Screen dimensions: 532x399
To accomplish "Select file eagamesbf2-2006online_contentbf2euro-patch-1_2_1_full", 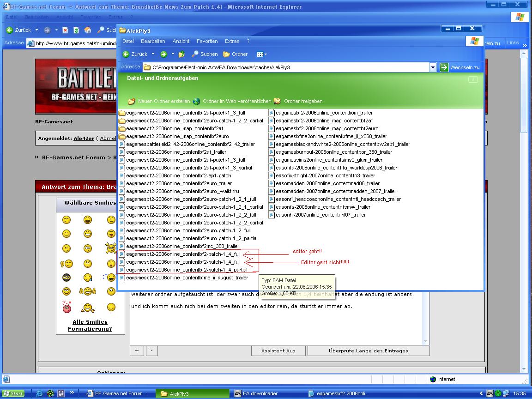I will 187,199.
